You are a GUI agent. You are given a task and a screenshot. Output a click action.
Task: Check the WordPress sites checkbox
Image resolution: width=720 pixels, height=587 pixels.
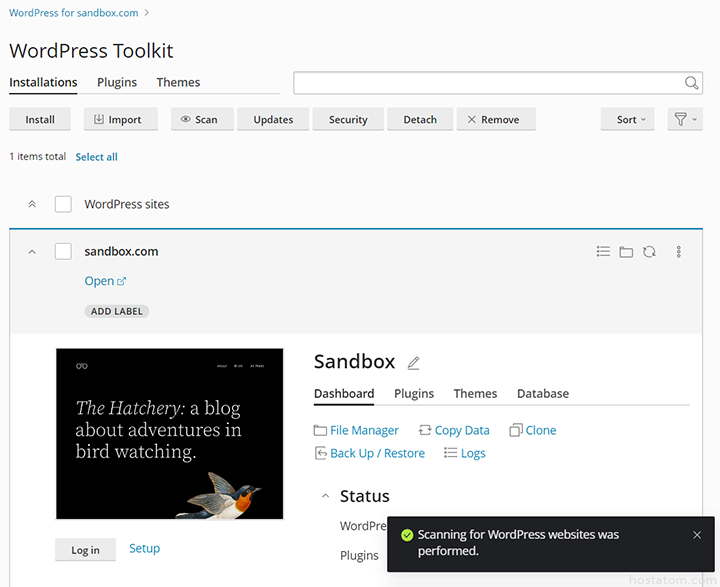pyautogui.click(x=63, y=204)
